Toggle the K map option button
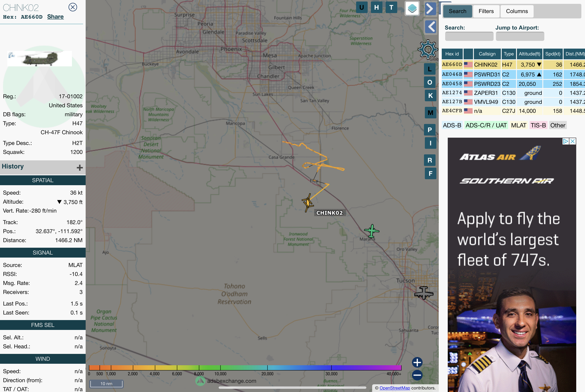Image resolution: width=585 pixels, height=392 pixels. (x=430, y=95)
